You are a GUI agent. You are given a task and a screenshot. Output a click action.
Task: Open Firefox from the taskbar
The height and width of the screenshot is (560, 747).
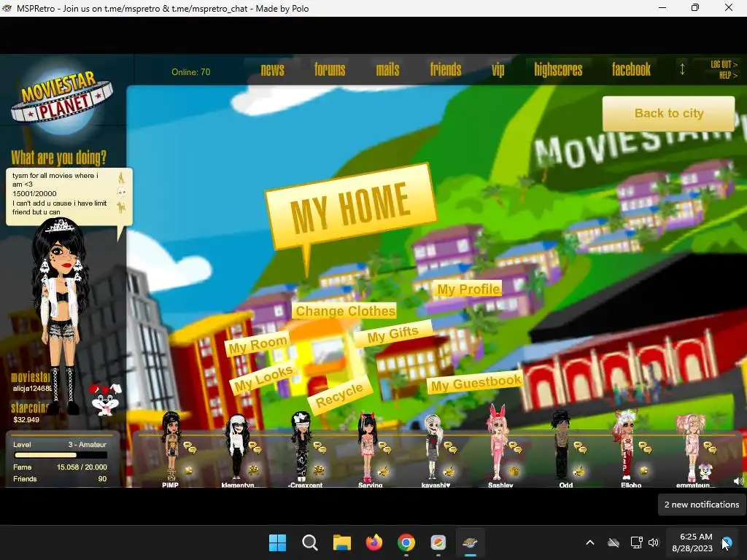(374, 542)
